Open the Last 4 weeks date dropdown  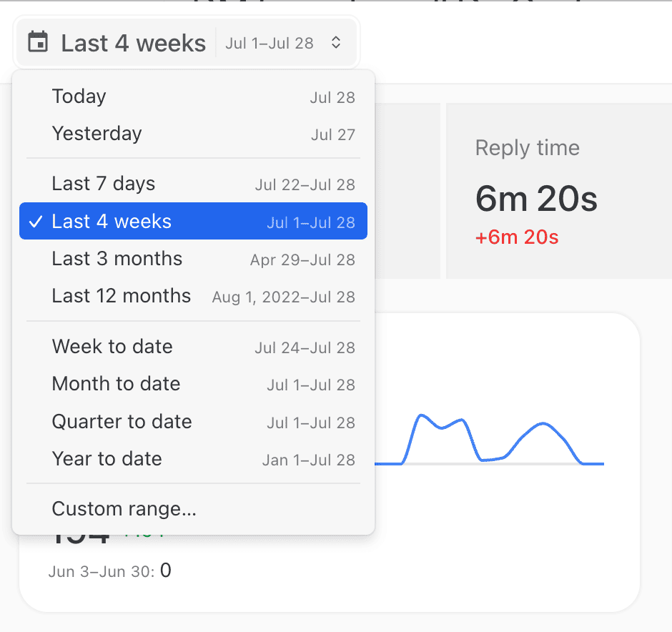coord(187,42)
